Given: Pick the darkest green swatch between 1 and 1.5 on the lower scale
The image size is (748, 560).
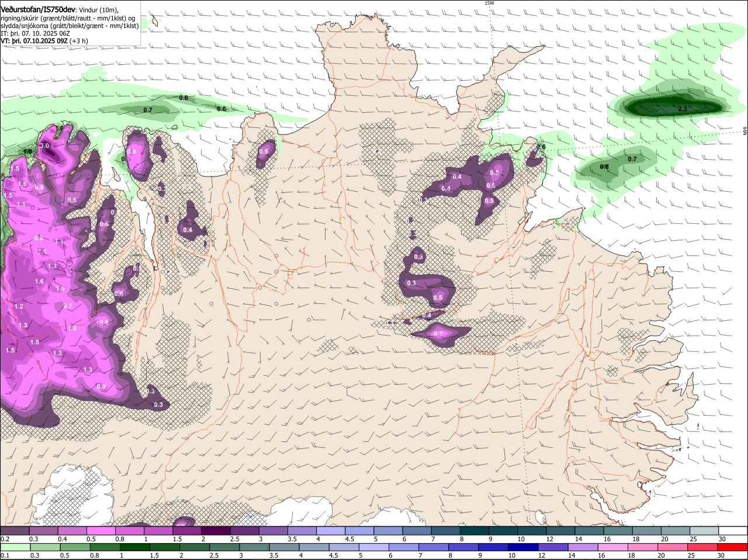Looking at the screenshot, I should tap(135, 547).
